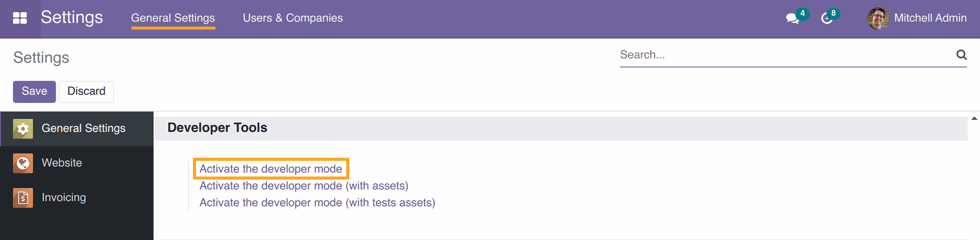Activate the developer mode
Image resolution: width=980 pixels, height=240 pixels.
tap(271, 169)
